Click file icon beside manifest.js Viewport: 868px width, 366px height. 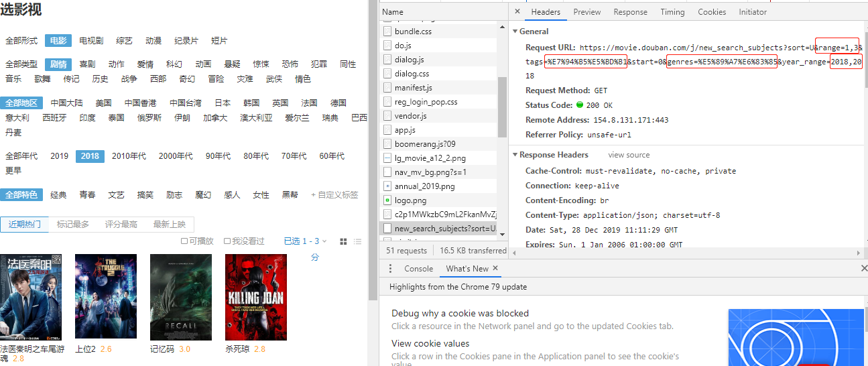tap(387, 88)
